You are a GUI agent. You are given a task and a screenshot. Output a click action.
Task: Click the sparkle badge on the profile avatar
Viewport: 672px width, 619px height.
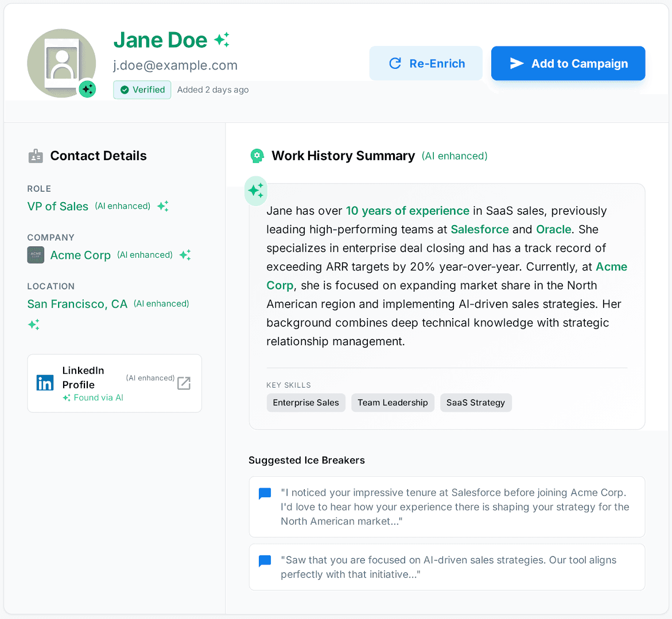click(87, 89)
